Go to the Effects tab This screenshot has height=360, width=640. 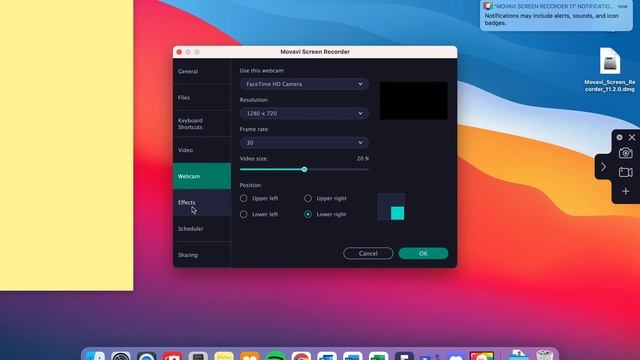[x=202, y=202]
